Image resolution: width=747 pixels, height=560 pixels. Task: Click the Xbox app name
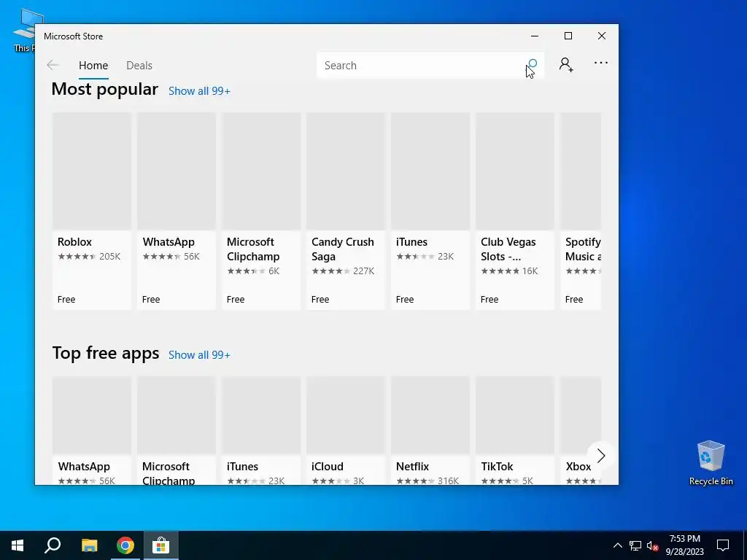tap(578, 467)
